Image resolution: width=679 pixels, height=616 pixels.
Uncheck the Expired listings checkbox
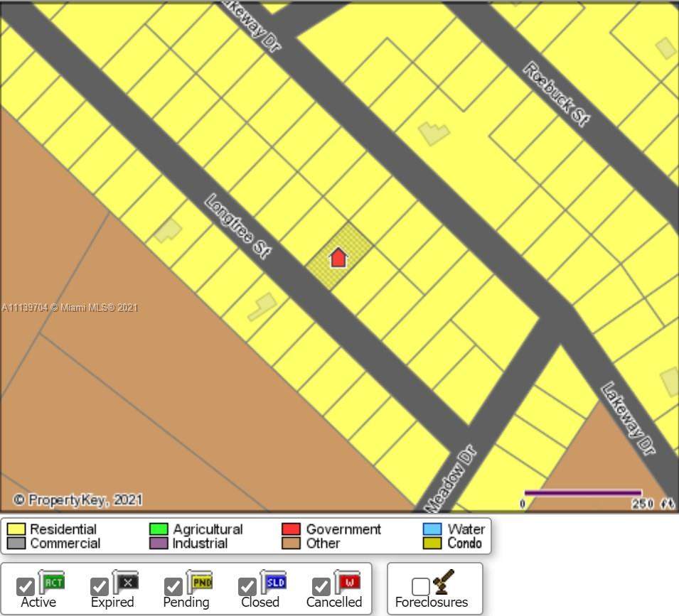[100, 587]
